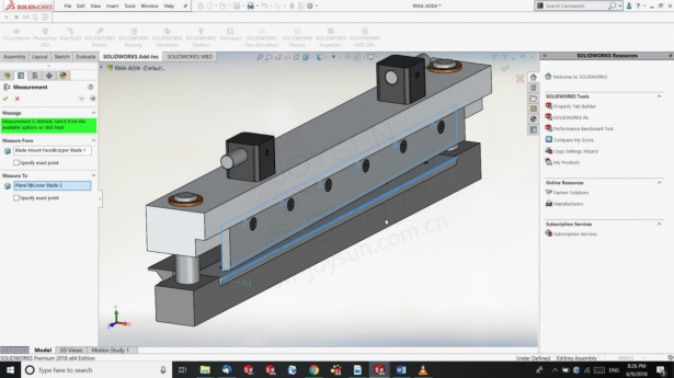This screenshot has width=674, height=378.
Task: Open the Home tab in task pane
Action: coord(533,77)
